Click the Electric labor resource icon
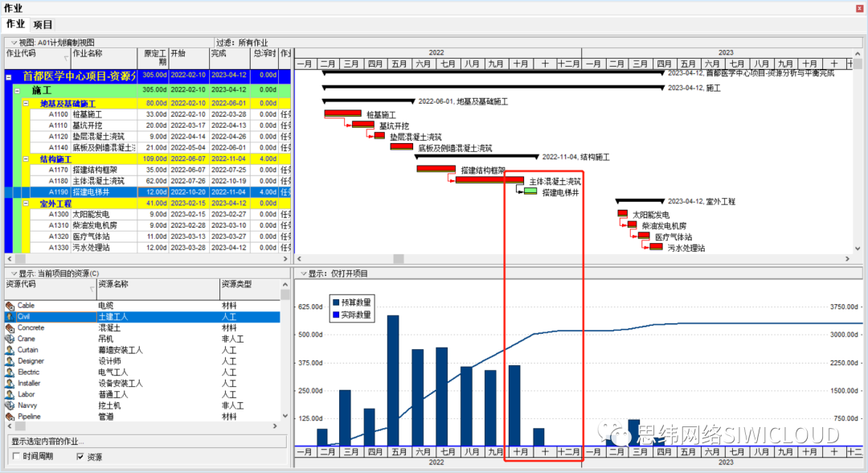 coord(10,372)
